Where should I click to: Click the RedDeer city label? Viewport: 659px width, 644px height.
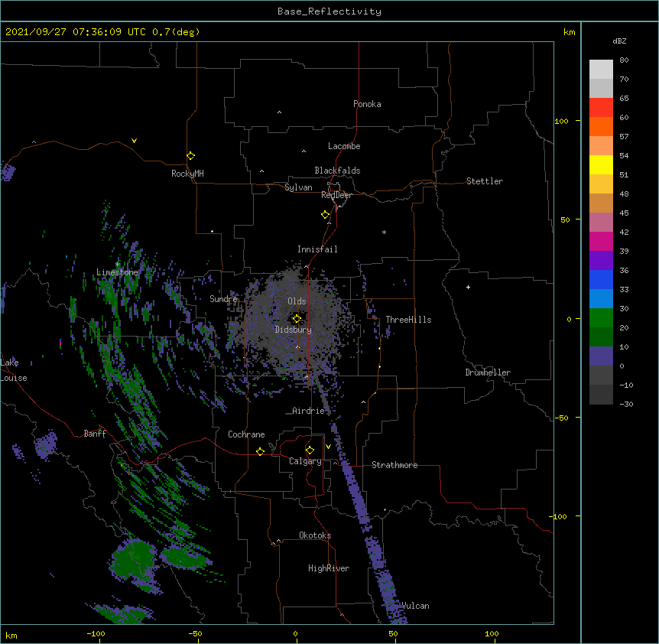(x=336, y=195)
